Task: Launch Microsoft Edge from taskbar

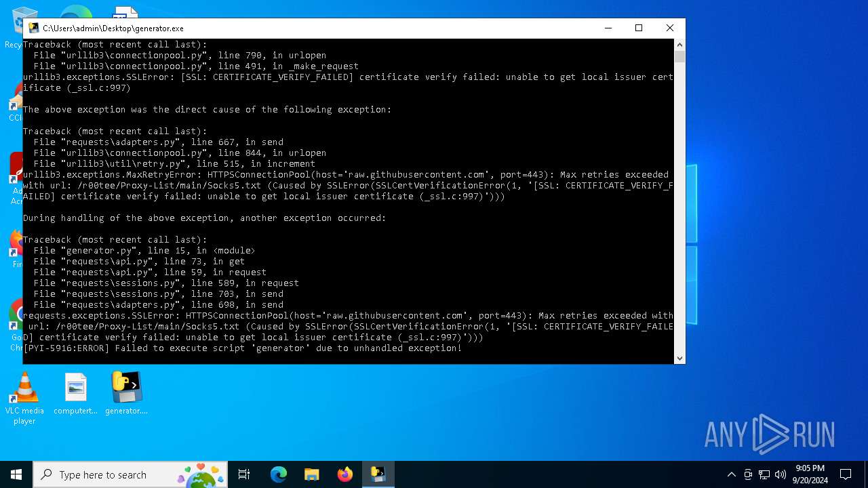Action: [x=279, y=474]
